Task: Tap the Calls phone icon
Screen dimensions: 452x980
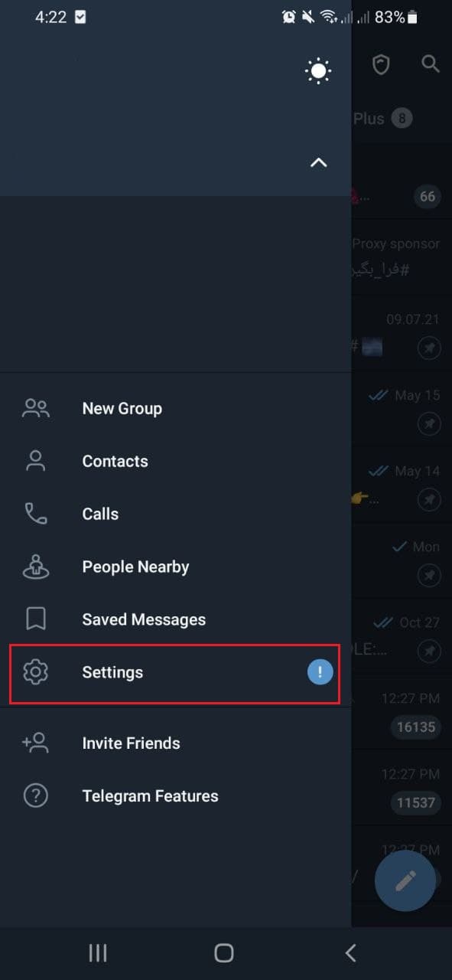Action: [36, 514]
